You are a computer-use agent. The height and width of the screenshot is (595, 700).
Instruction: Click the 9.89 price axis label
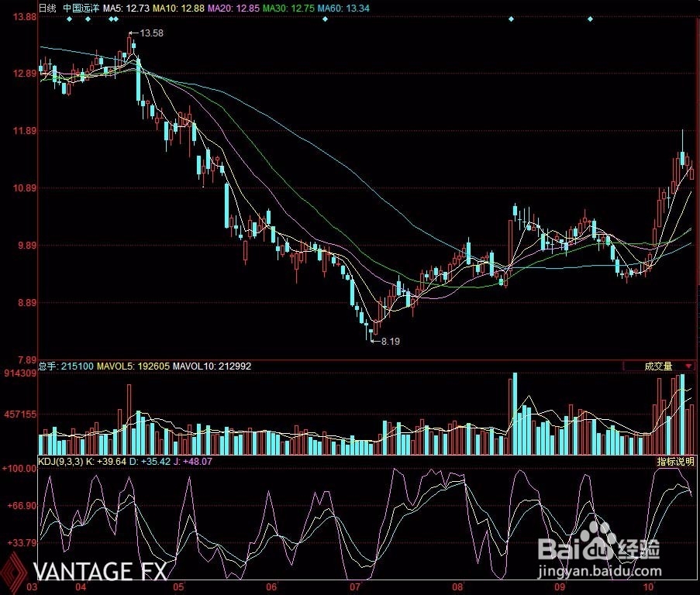coord(27,246)
